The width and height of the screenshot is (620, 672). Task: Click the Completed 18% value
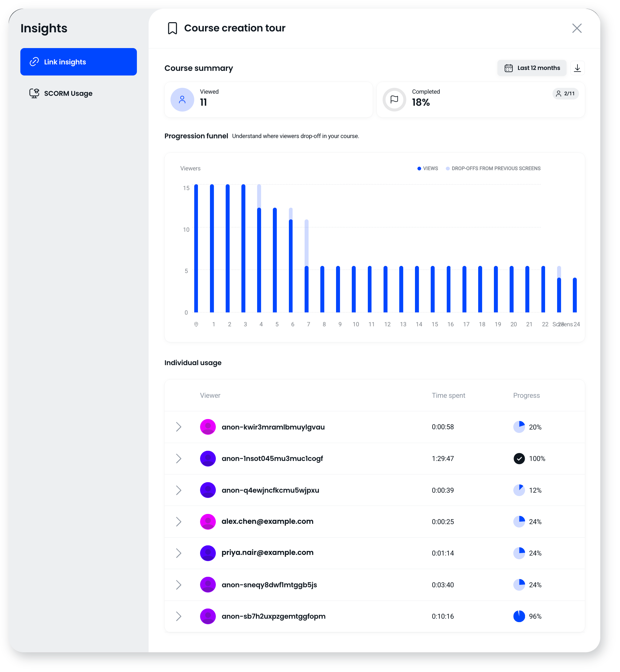[x=421, y=102]
